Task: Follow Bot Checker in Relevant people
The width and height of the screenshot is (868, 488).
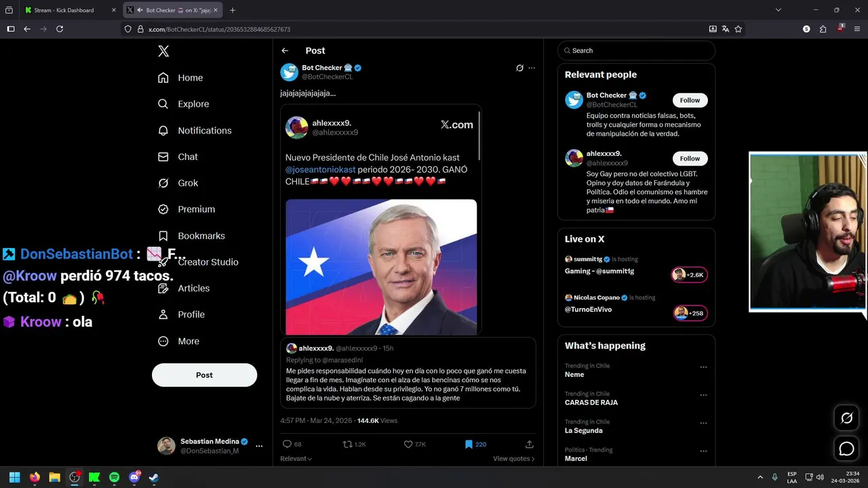Action: tap(690, 100)
